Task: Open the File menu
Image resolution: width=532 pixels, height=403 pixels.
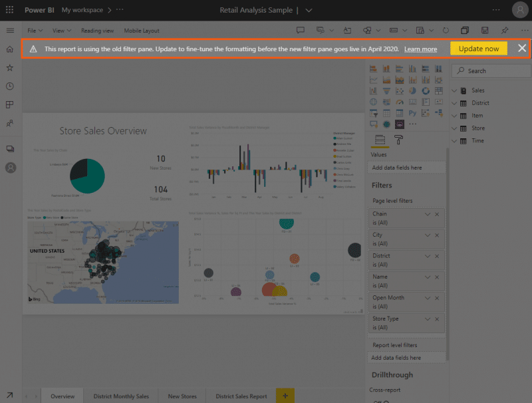Action: click(35, 31)
